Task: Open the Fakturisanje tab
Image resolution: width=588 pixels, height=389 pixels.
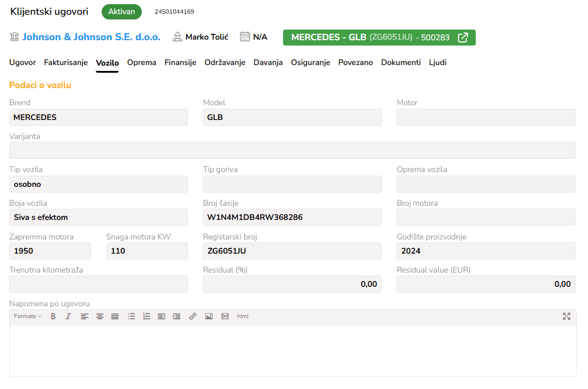Action: tap(66, 63)
